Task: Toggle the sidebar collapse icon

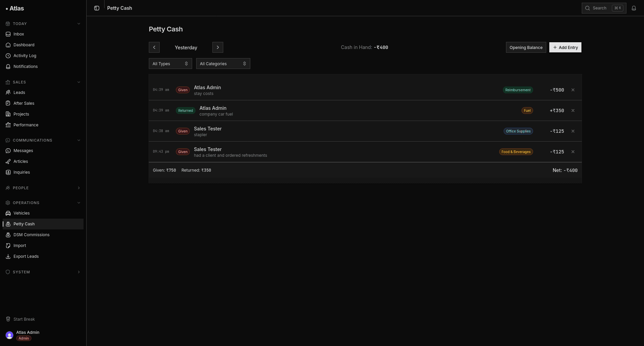Action: [x=97, y=8]
